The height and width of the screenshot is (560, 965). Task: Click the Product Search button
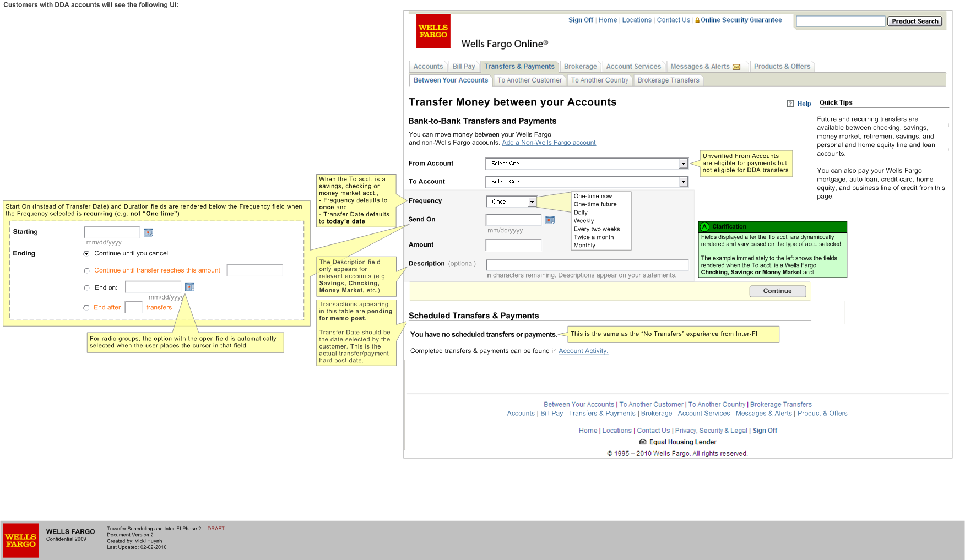(915, 21)
